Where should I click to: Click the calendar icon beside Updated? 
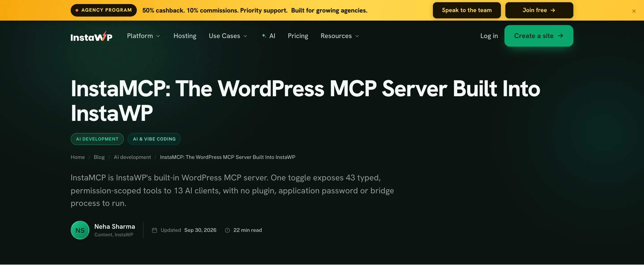(x=155, y=230)
